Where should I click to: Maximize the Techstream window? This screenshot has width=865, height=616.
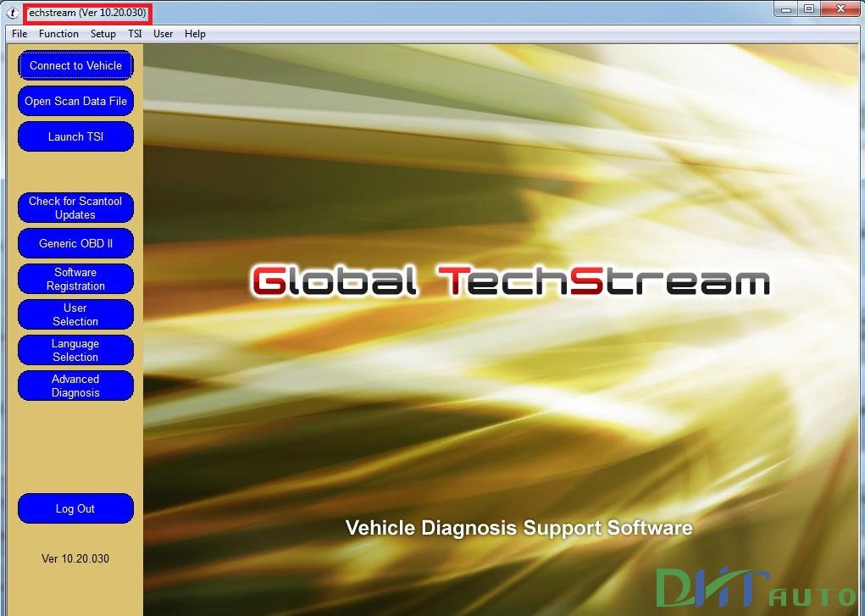[809, 8]
